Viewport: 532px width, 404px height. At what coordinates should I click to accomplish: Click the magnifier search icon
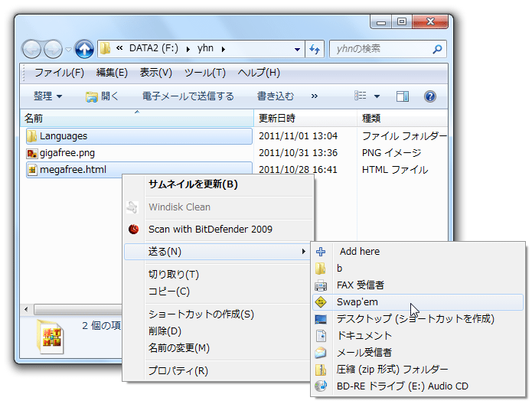point(437,49)
